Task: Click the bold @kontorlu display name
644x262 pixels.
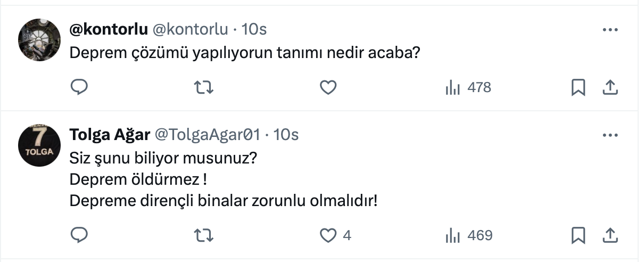Action: pyautogui.click(x=108, y=30)
